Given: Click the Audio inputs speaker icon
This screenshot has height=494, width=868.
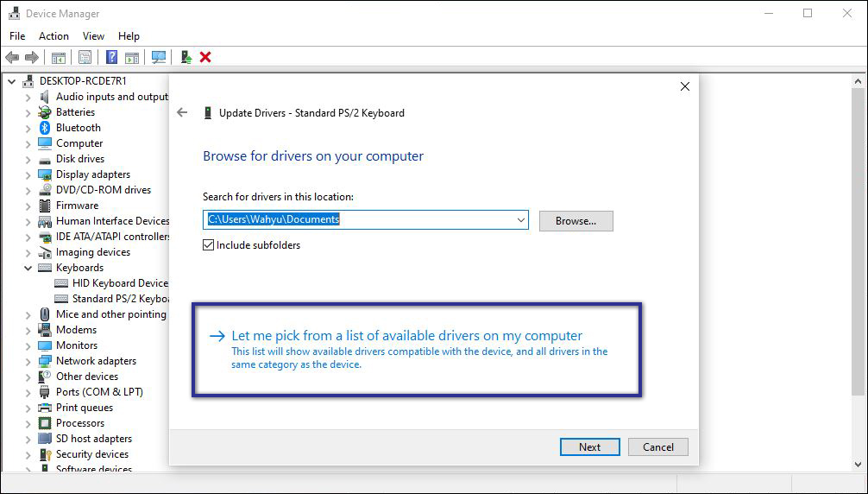Looking at the screenshot, I should (45, 97).
